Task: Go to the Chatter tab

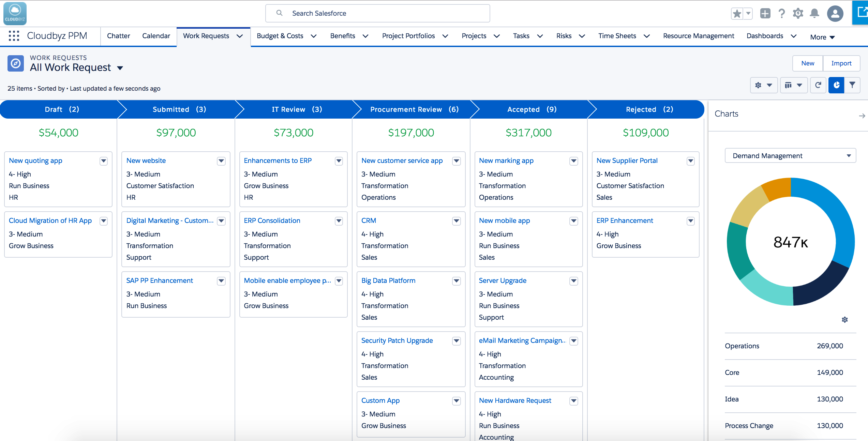Action: (x=118, y=36)
